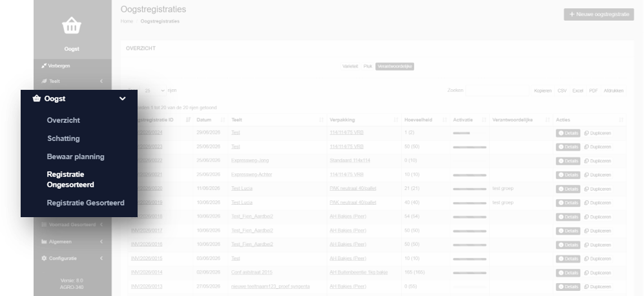Sort table by Activatie column icon
This screenshot has height=296, width=644.
484,120
